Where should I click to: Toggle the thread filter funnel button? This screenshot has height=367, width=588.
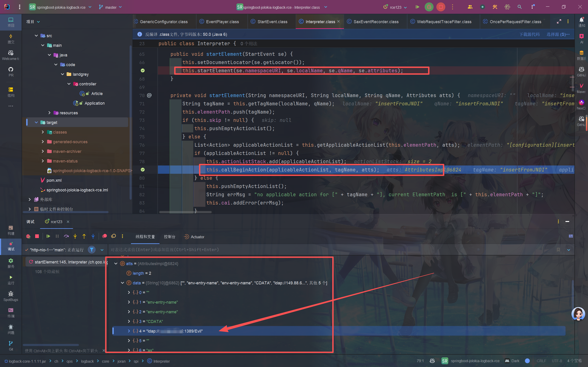coord(92,250)
